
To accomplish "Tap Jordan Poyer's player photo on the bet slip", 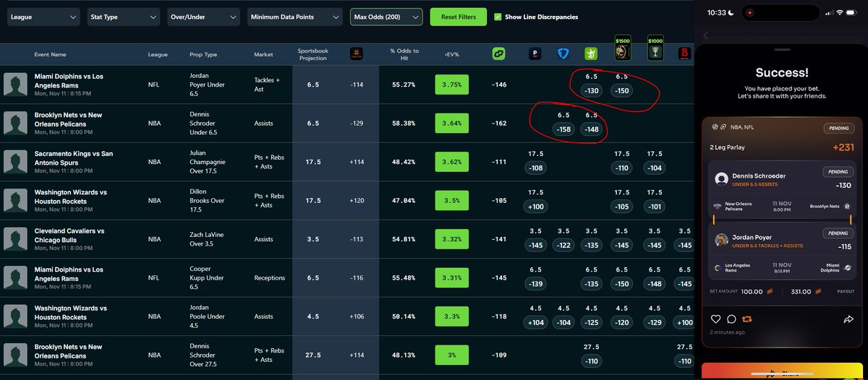I will click(x=720, y=240).
